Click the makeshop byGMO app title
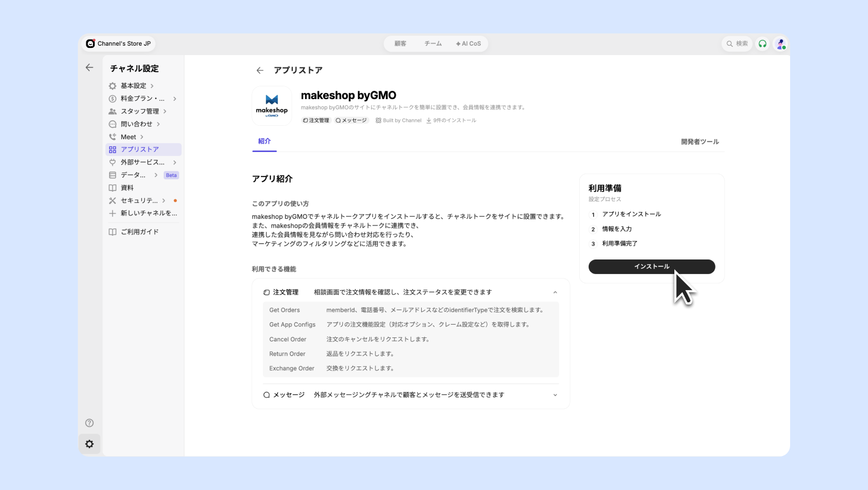This screenshot has width=868, height=490. 348,95
